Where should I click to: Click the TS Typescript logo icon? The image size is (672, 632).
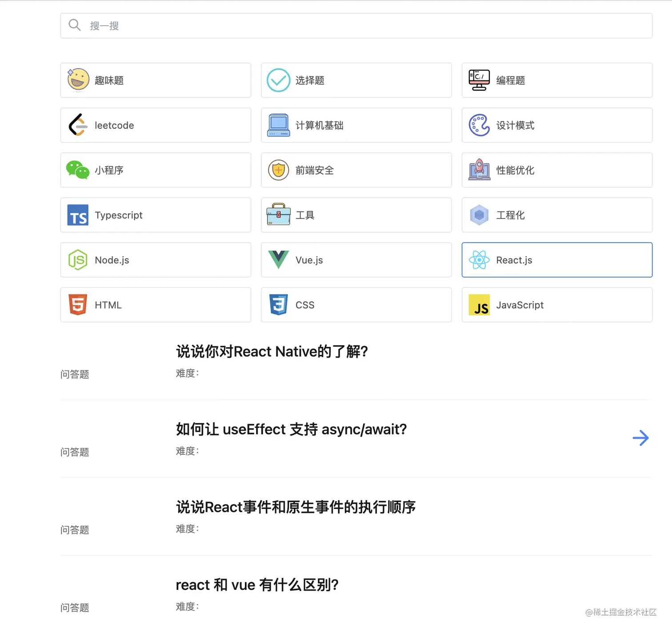pos(78,215)
